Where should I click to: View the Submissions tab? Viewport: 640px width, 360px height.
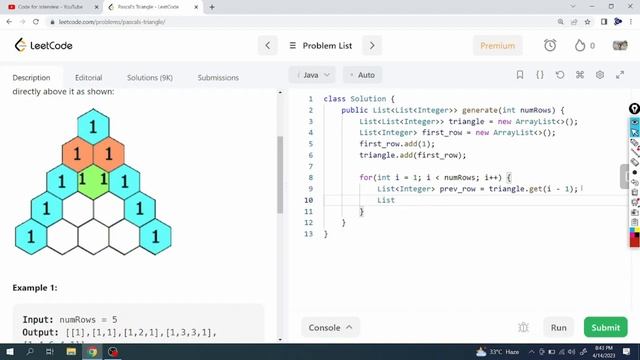click(218, 78)
